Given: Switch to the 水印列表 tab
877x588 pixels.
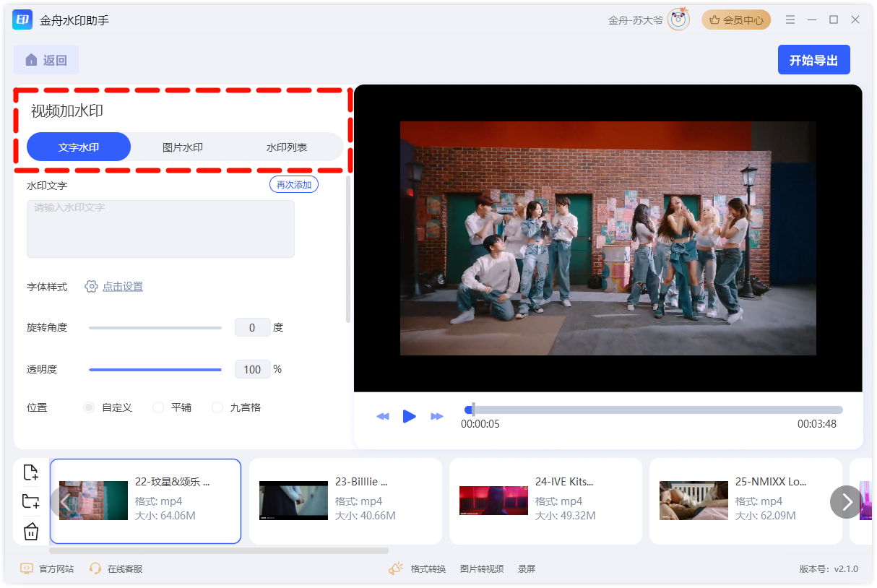Looking at the screenshot, I should click(287, 147).
